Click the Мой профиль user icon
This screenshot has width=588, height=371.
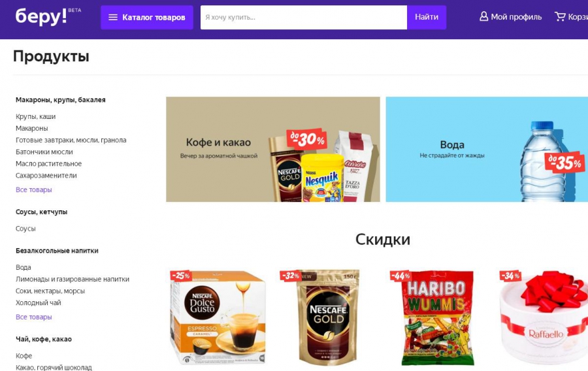(483, 16)
